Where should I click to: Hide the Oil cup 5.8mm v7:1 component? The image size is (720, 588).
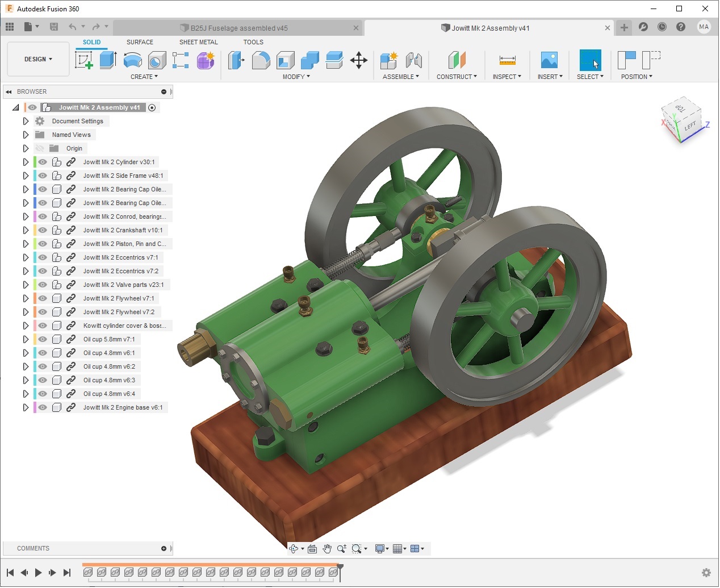(x=43, y=339)
